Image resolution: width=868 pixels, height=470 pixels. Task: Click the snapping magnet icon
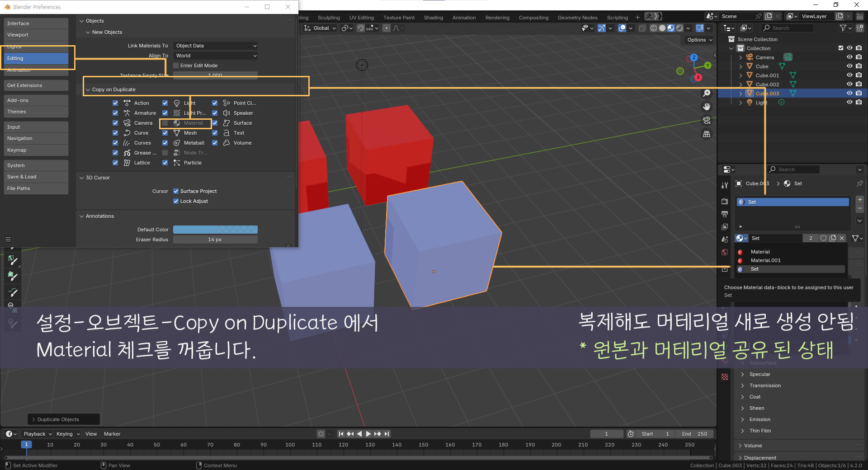[361, 28]
